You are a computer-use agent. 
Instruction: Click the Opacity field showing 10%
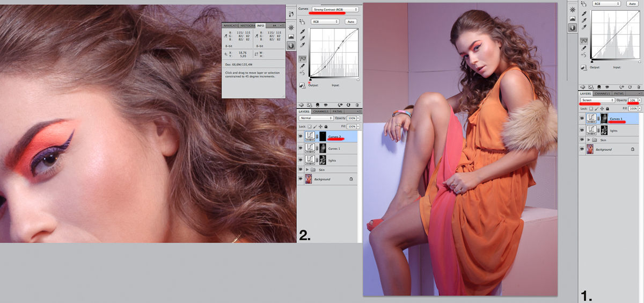tap(633, 100)
